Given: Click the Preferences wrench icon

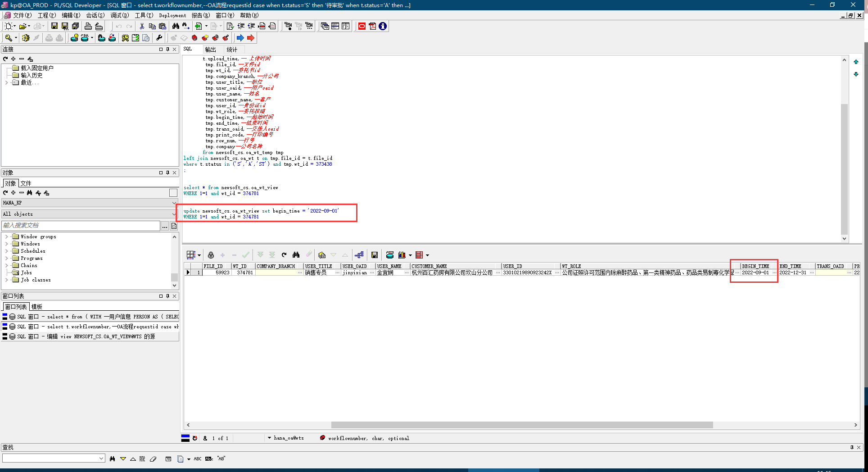Looking at the screenshot, I should [159, 38].
